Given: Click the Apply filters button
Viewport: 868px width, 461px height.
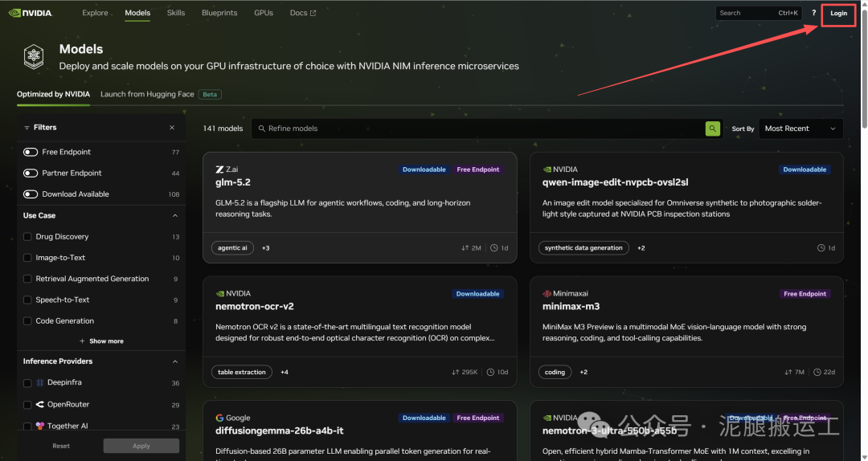Looking at the screenshot, I should click(141, 446).
